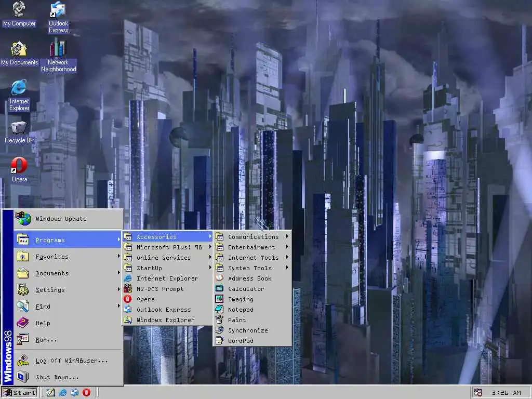Click the Favorites folder icon

tap(23, 256)
